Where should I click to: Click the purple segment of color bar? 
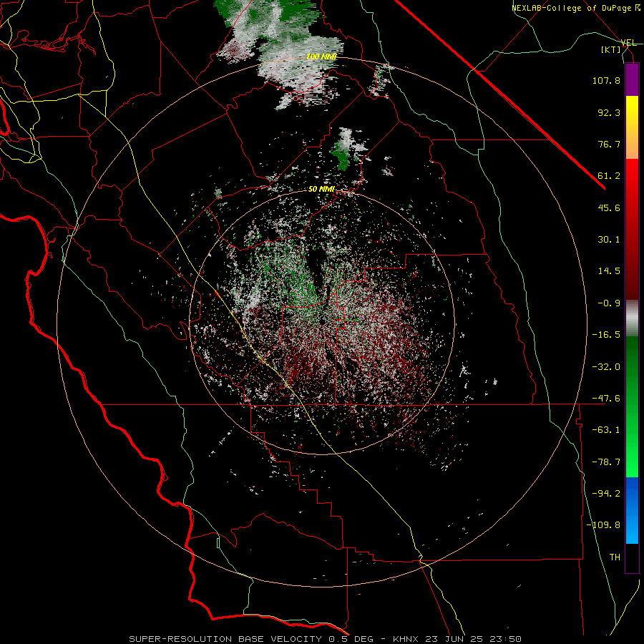(x=632, y=79)
